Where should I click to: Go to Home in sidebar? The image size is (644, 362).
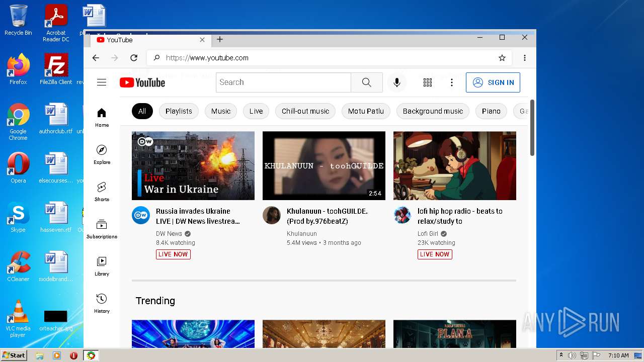click(x=102, y=117)
